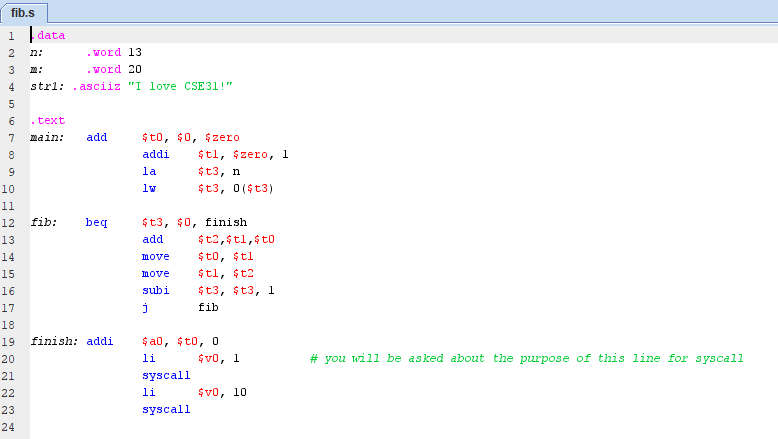Click line number 5 in the gutter

click(11, 104)
